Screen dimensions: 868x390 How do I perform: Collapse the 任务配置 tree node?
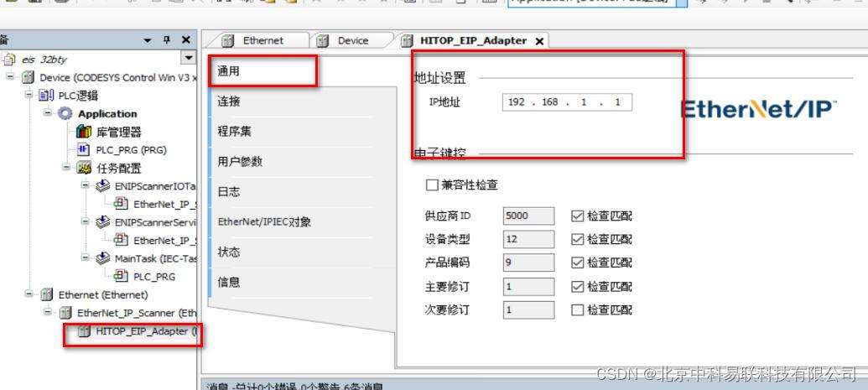click(66, 167)
